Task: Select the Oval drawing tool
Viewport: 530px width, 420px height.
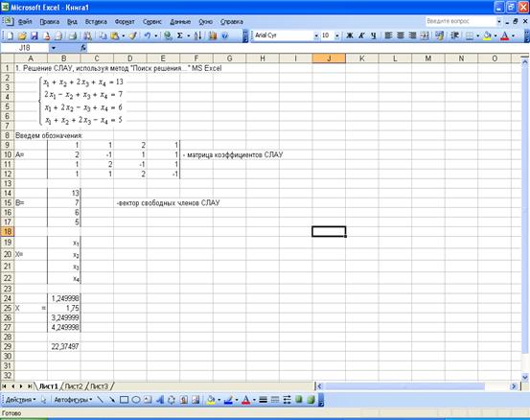Action: pyautogui.click(x=136, y=400)
